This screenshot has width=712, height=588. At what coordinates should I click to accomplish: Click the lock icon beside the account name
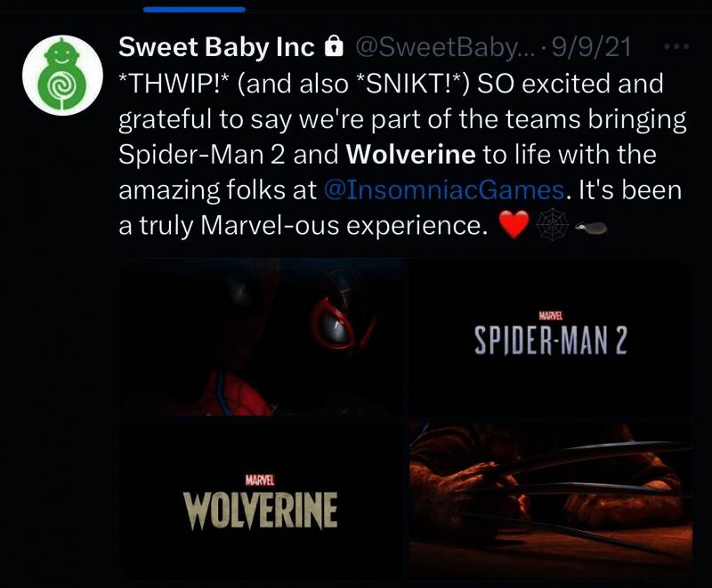(334, 46)
